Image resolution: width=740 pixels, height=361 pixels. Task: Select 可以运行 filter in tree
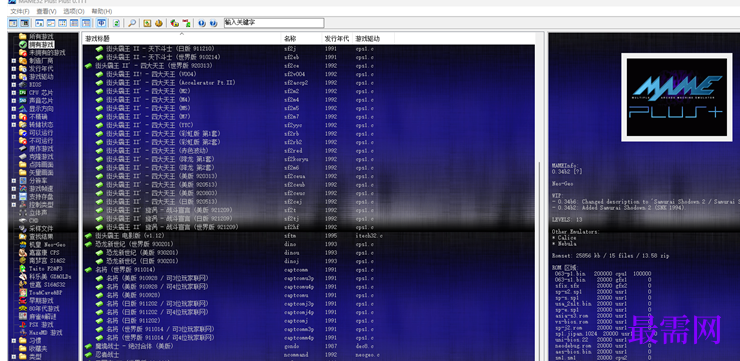click(x=41, y=133)
